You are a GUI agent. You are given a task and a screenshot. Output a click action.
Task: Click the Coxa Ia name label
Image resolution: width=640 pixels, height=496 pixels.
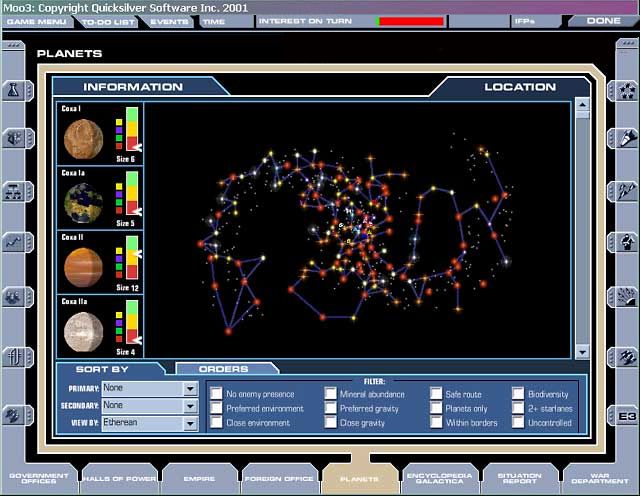click(x=73, y=173)
